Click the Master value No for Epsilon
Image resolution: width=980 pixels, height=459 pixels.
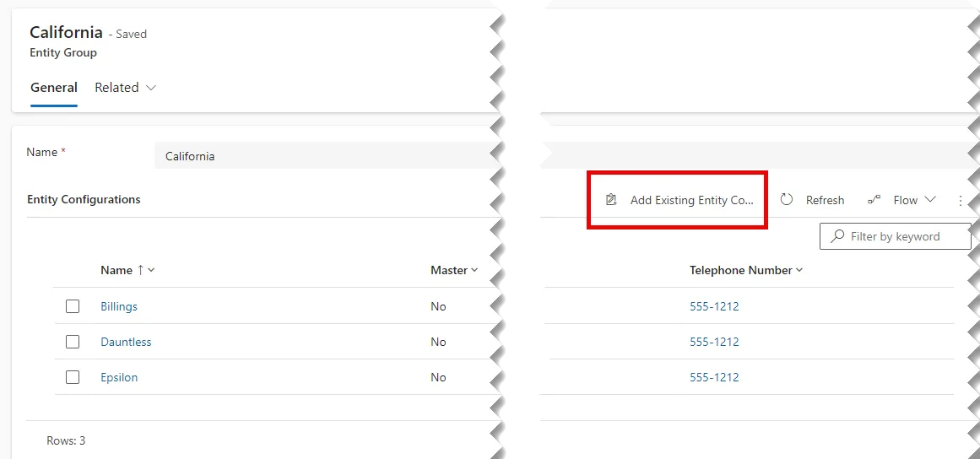pos(438,377)
